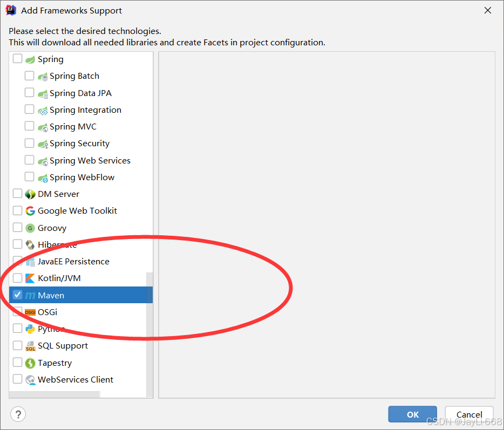
Task: Enable the Spring Batch checkbox
Action: [x=29, y=76]
